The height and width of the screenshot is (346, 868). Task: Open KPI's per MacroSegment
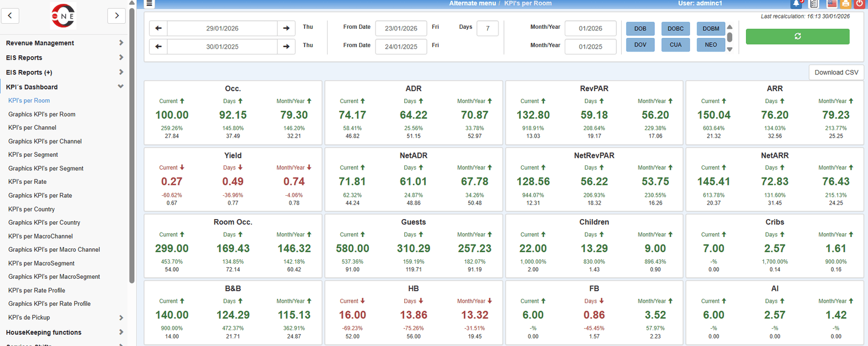pyautogui.click(x=41, y=264)
